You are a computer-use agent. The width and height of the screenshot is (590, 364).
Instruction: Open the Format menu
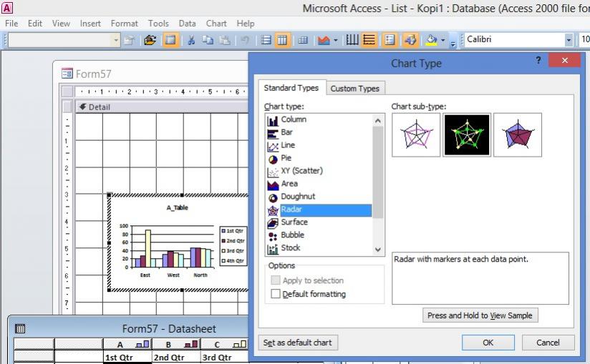[x=124, y=24]
